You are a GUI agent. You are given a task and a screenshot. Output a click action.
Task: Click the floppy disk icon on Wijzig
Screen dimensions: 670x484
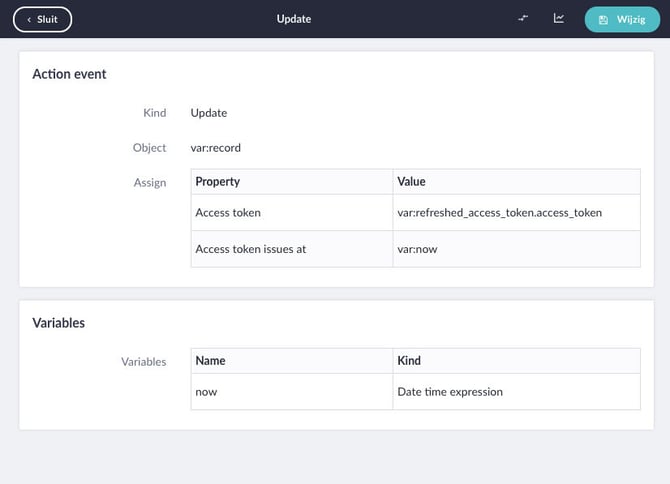click(x=603, y=20)
